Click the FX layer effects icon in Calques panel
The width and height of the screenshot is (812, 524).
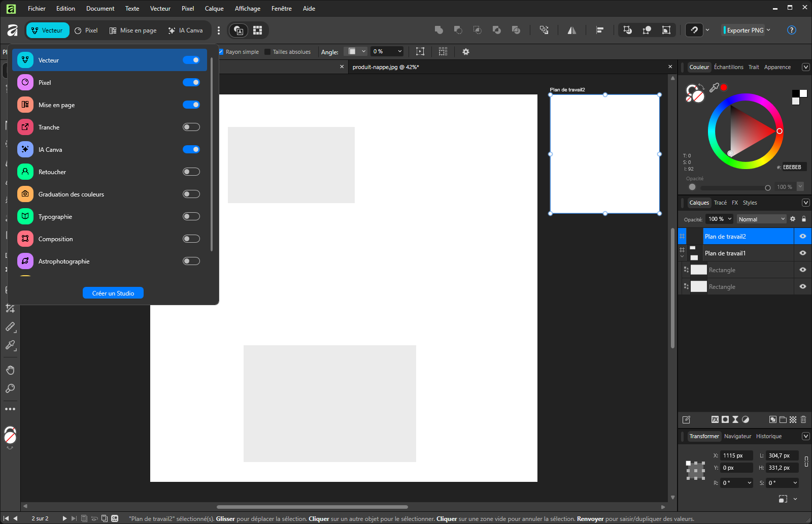pyautogui.click(x=715, y=419)
